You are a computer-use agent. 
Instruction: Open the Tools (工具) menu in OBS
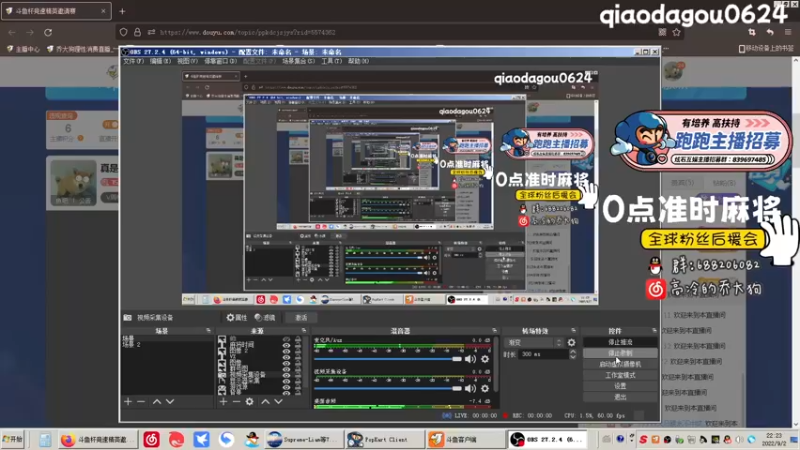coord(332,61)
